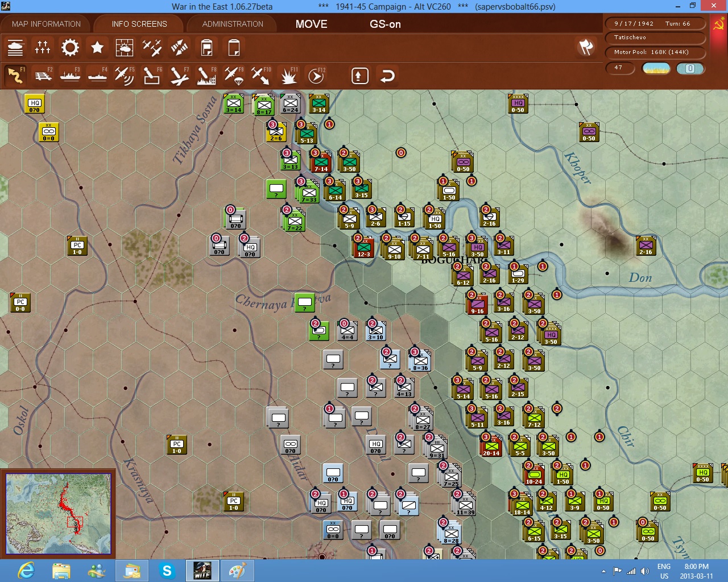728x582 pixels.
Task: Click the Motor Pool 168K readout
Action: point(656,52)
